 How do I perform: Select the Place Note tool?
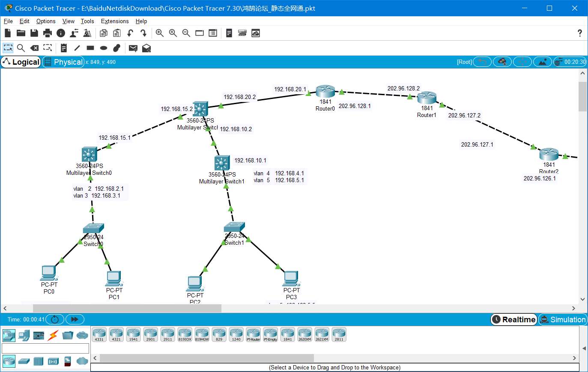tap(64, 48)
